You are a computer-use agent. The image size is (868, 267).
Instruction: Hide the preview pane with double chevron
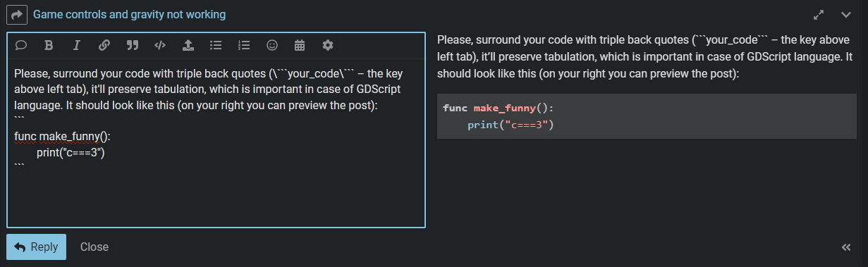[846, 247]
